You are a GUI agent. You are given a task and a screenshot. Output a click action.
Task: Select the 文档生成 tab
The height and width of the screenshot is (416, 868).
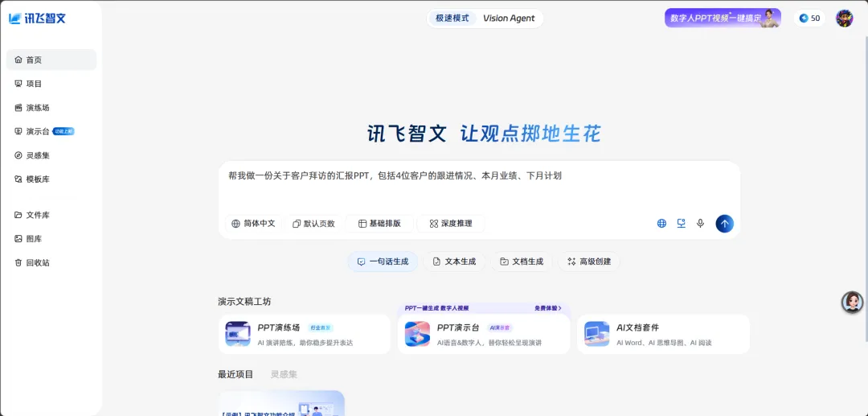pyautogui.click(x=522, y=262)
